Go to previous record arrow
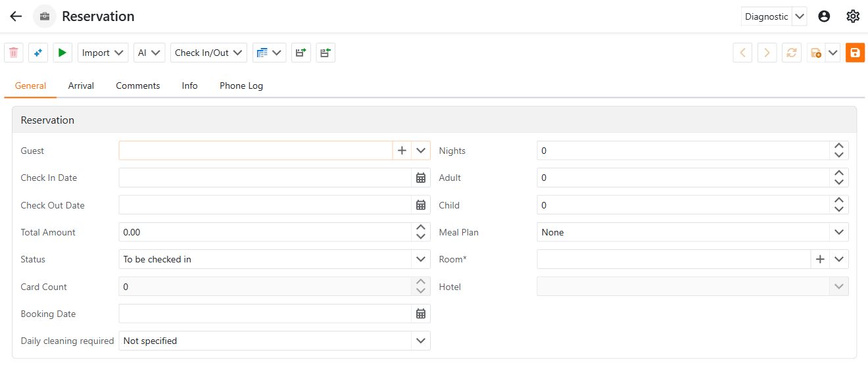Image resolution: width=868 pixels, height=365 pixels. tap(743, 53)
